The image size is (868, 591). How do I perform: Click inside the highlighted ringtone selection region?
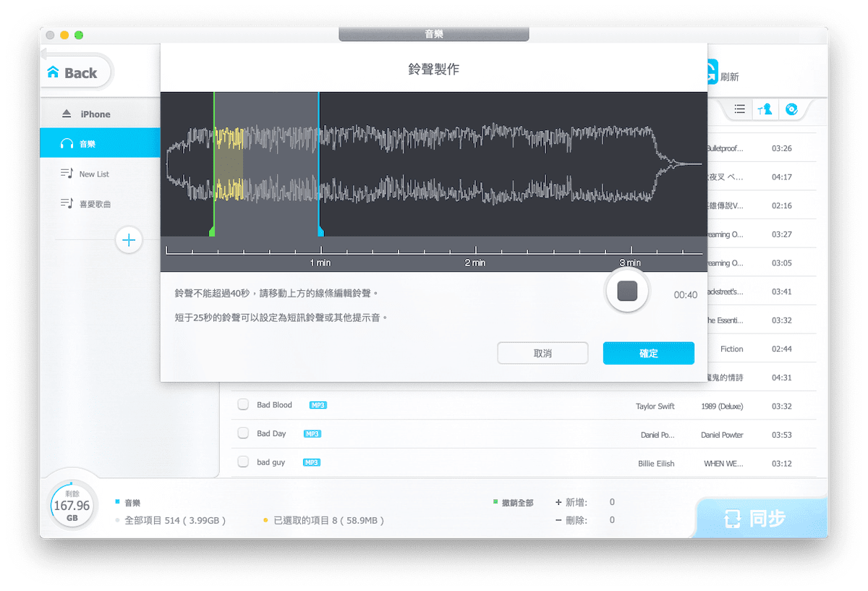pos(266,163)
